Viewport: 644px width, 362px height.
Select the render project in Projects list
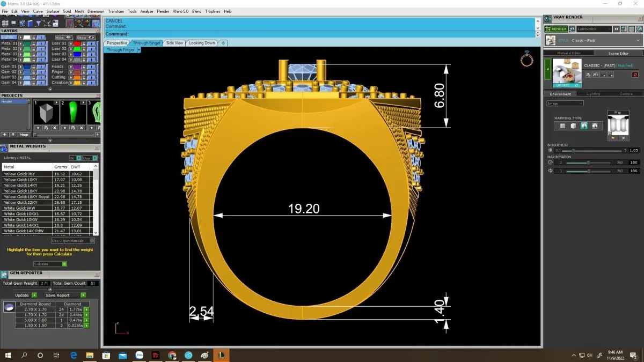(13, 101)
